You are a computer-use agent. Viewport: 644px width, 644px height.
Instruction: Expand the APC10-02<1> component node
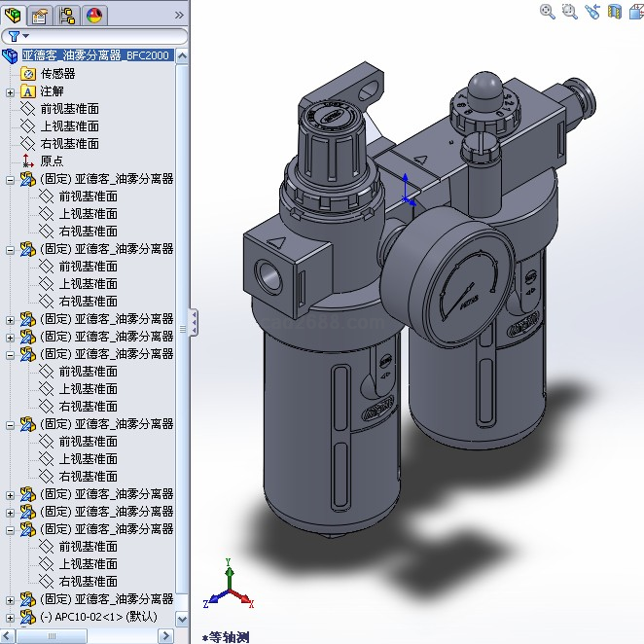(10, 617)
